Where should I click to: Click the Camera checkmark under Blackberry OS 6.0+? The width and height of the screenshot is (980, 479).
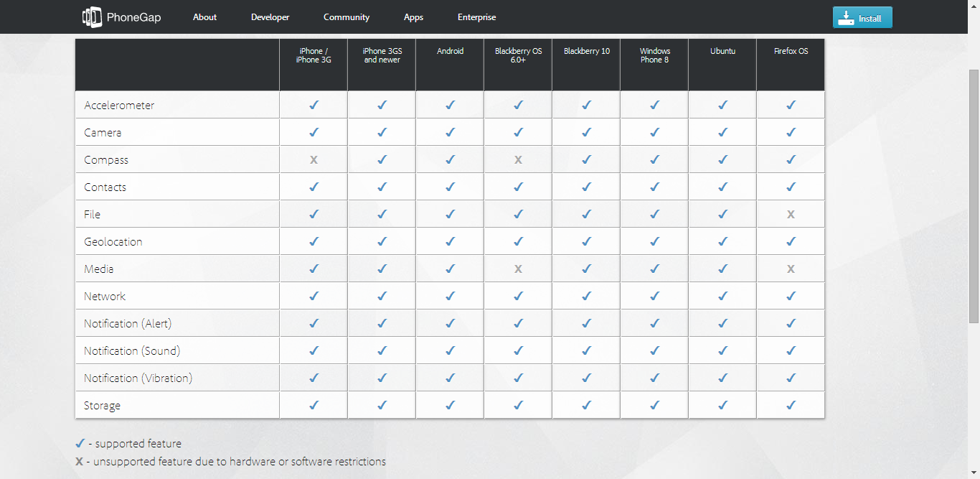(x=518, y=132)
